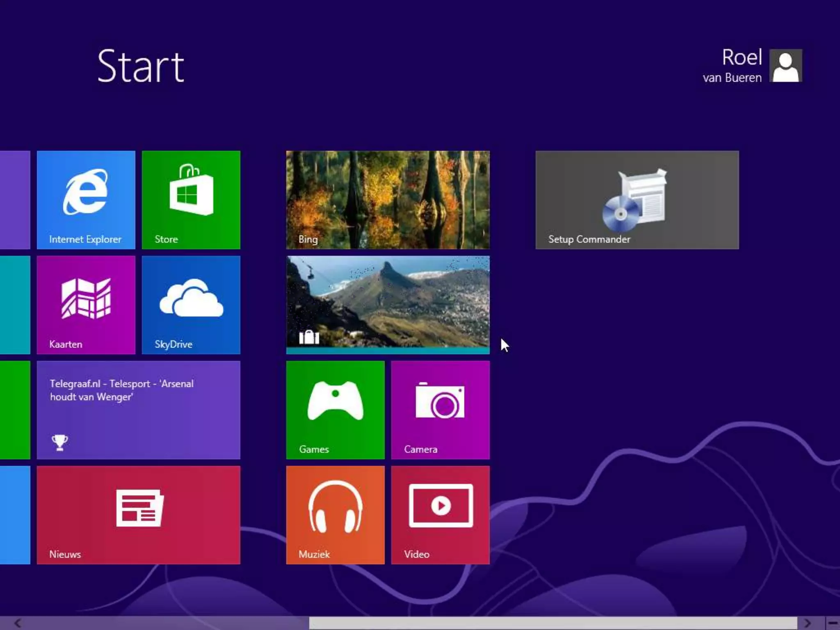Launch the Setup Commander tile
The width and height of the screenshot is (840, 630).
coord(637,200)
